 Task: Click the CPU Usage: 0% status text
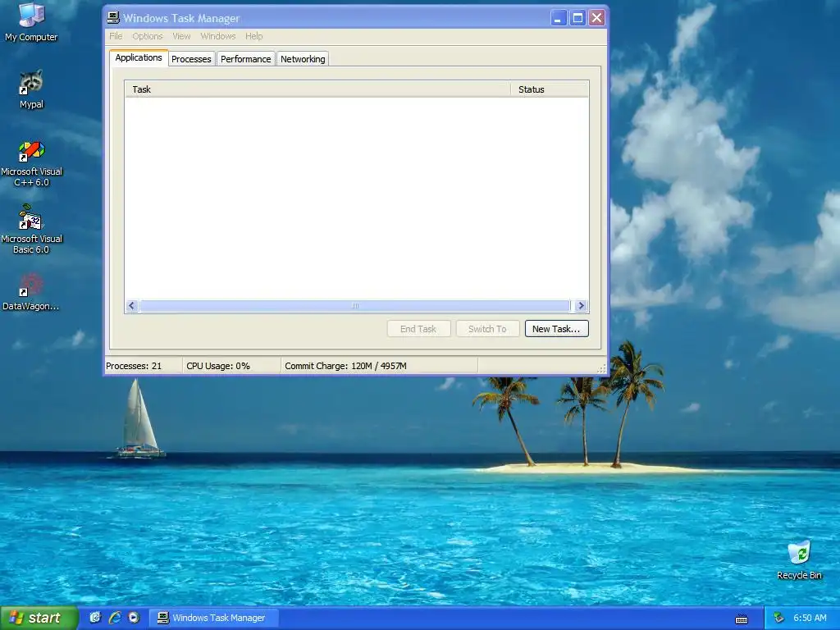tap(218, 366)
